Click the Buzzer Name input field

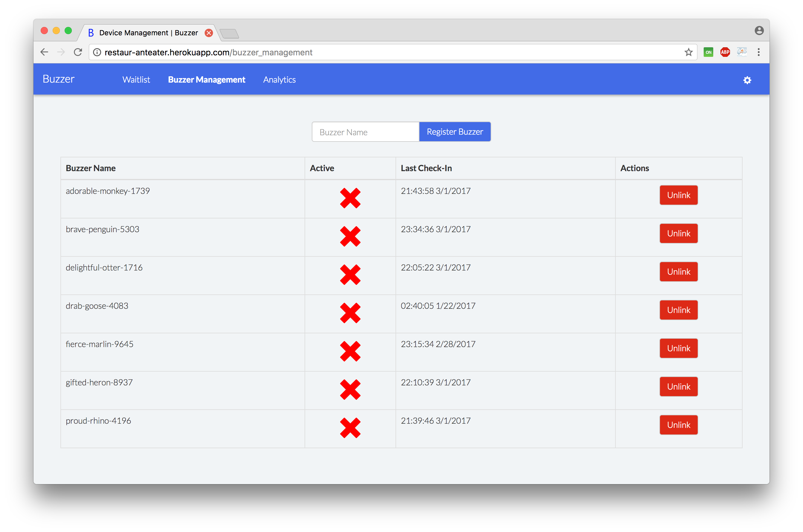(364, 132)
